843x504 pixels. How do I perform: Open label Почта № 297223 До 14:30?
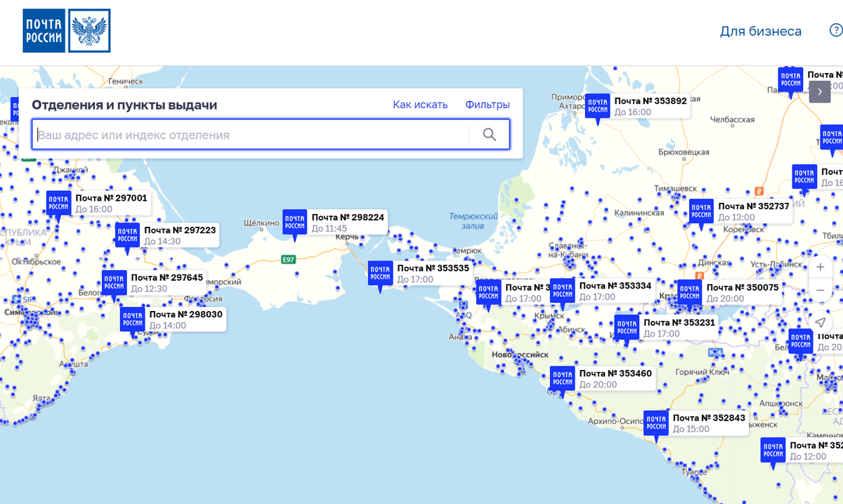pos(180,235)
